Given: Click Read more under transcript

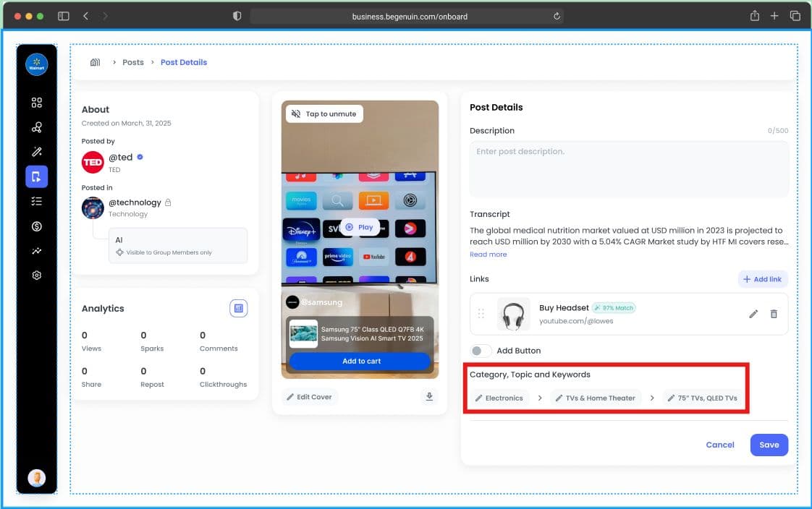Looking at the screenshot, I should tap(489, 254).
